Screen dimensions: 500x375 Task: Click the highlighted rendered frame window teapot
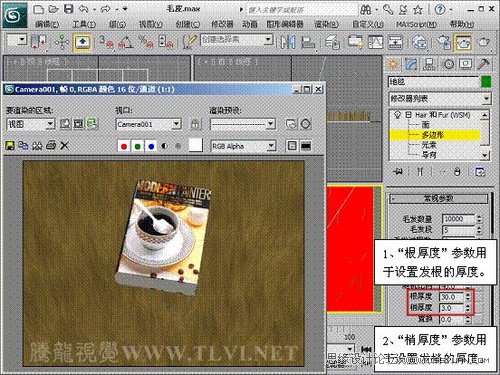[464, 42]
